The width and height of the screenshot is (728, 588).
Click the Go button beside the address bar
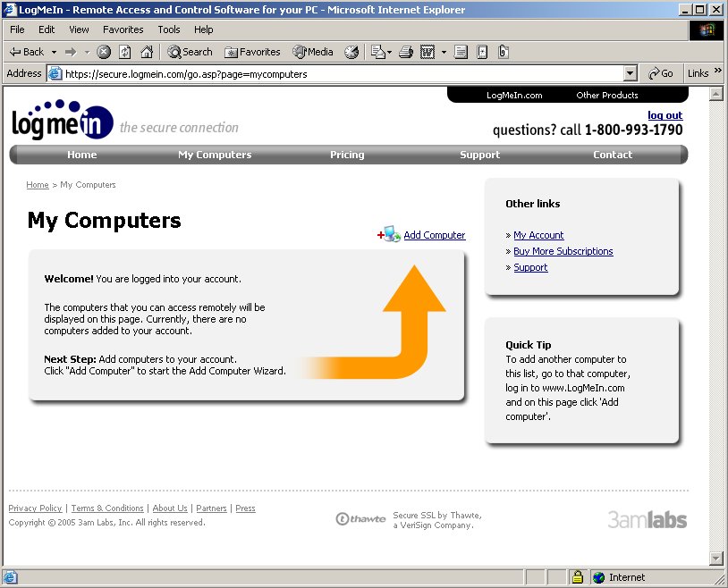pos(661,73)
